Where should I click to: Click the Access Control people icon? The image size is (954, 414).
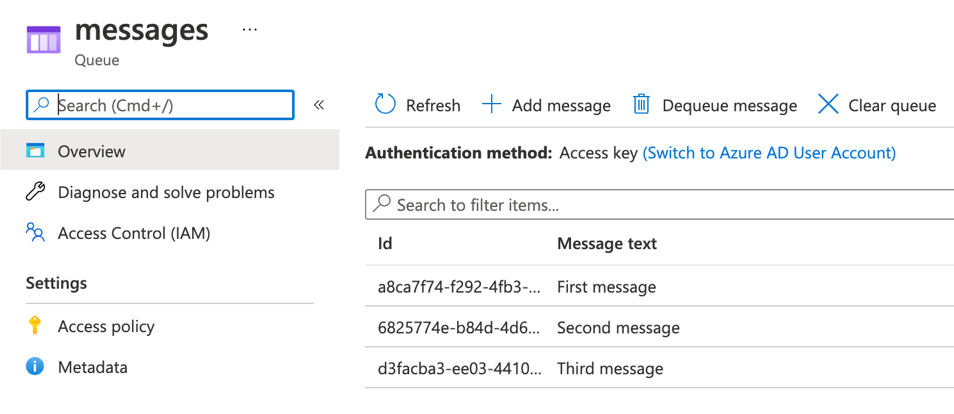(x=35, y=233)
